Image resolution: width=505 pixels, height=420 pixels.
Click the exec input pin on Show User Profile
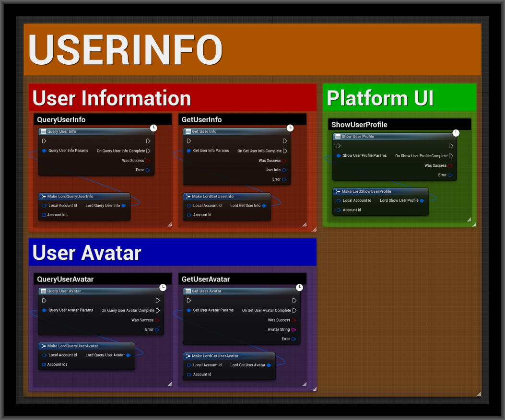pos(339,146)
